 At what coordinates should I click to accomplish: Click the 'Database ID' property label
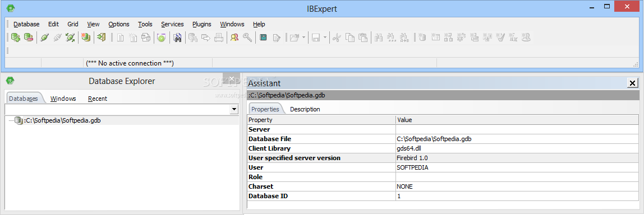pos(268,196)
